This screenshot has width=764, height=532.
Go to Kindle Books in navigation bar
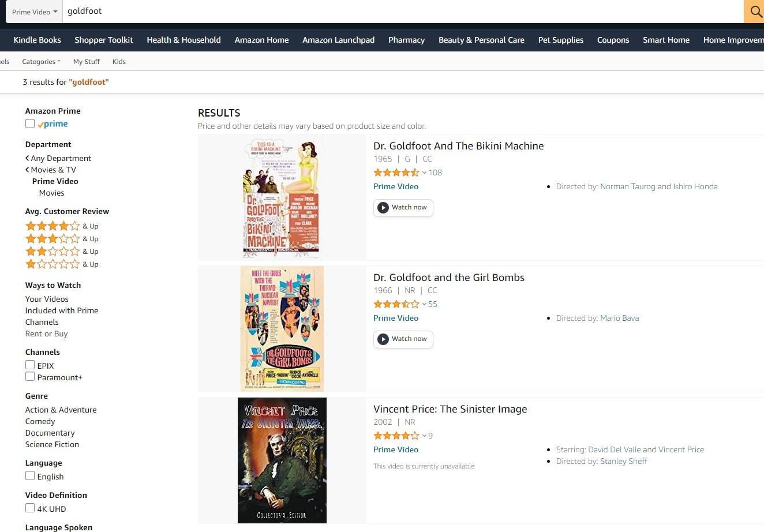(x=38, y=40)
